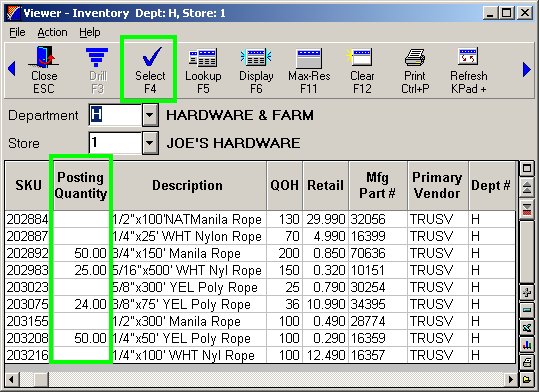The height and width of the screenshot is (392, 539).
Task: Open the Action menu
Action: tap(52, 32)
